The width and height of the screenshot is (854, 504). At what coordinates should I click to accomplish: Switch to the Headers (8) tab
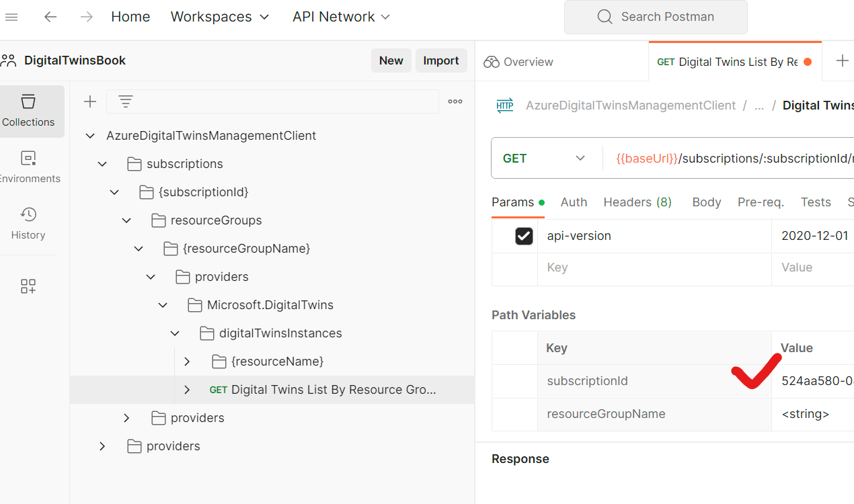pos(637,202)
